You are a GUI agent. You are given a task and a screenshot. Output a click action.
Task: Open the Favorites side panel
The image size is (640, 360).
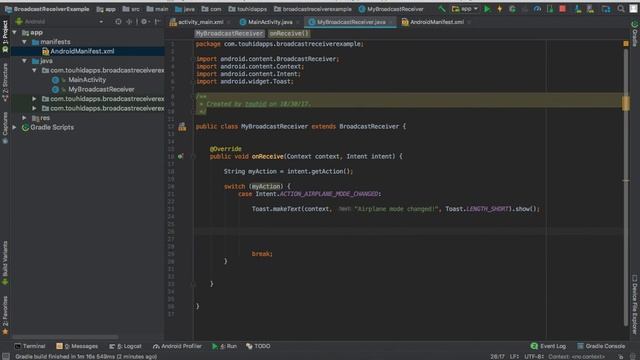coord(5,315)
